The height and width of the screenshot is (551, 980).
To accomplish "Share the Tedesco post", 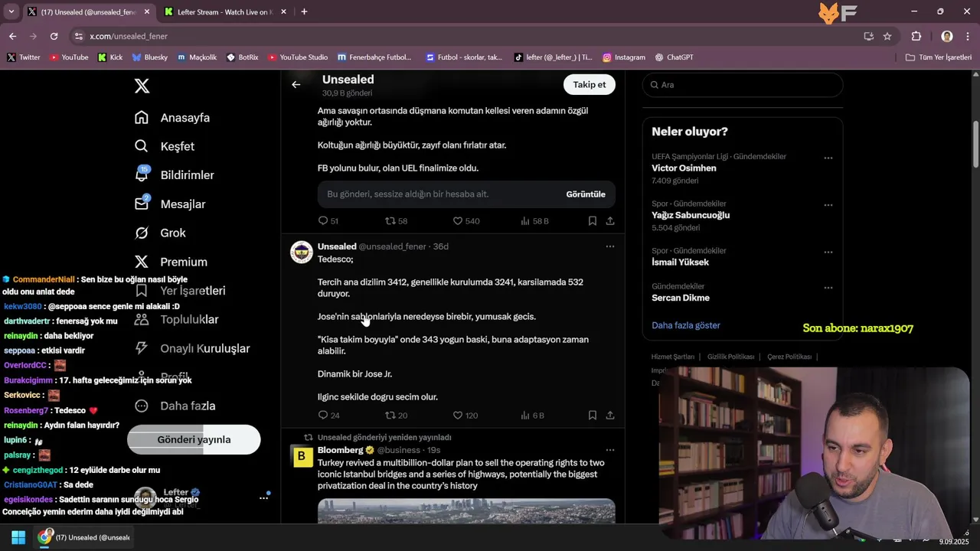I will (610, 415).
